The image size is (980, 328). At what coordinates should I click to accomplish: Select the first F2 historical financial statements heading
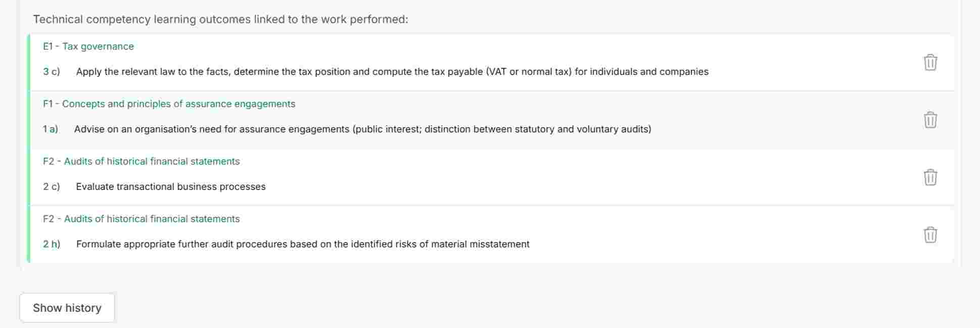(x=142, y=161)
